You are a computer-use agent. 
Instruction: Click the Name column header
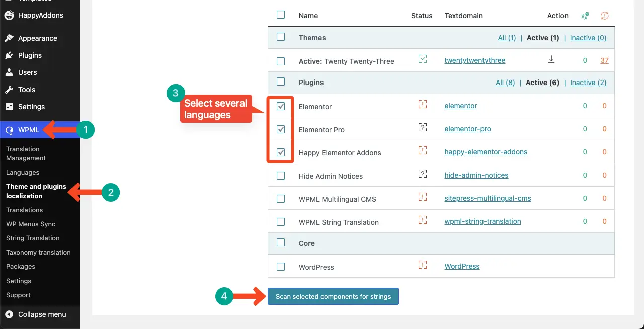[x=308, y=16]
